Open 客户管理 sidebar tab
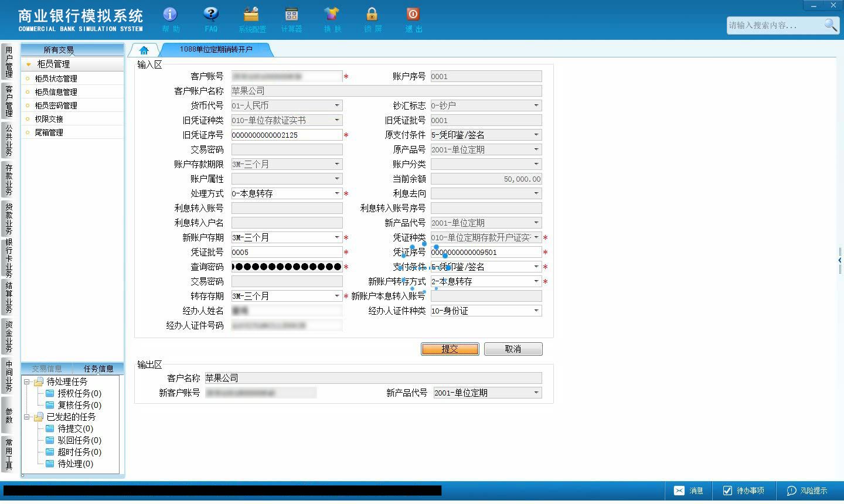The image size is (844, 504). tap(8, 101)
